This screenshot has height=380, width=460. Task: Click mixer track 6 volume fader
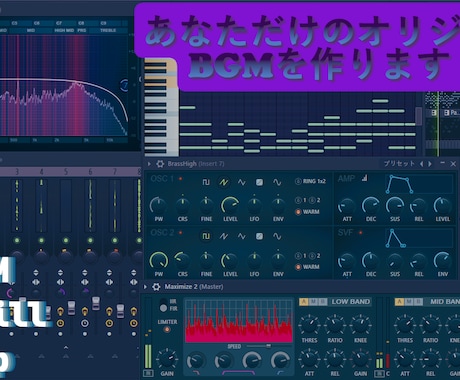tap(96, 303)
